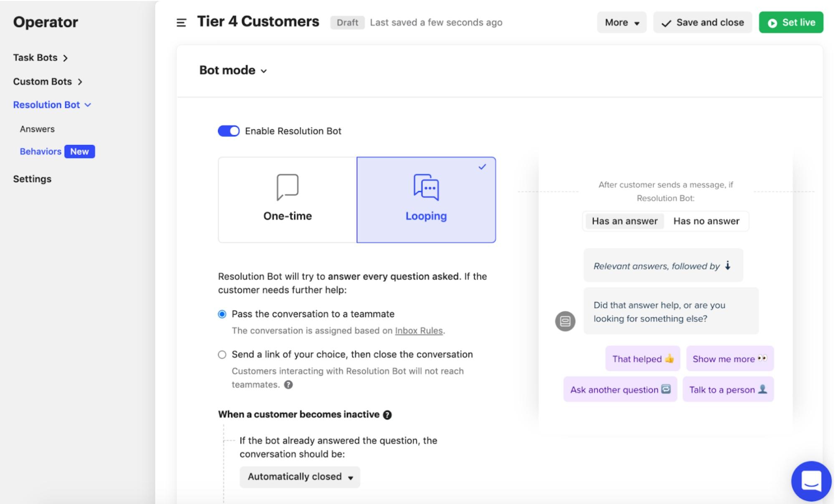Click help icon next to 'customer becomes inactive'
Screen dimensions: 835x504
pyautogui.click(x=387, y=415)
